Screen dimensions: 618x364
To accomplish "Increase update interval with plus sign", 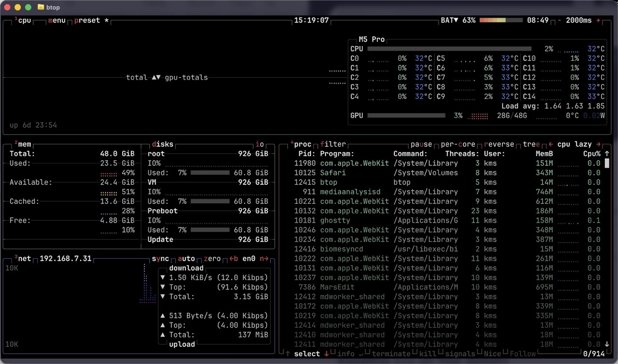I will (x=599, y=21).
